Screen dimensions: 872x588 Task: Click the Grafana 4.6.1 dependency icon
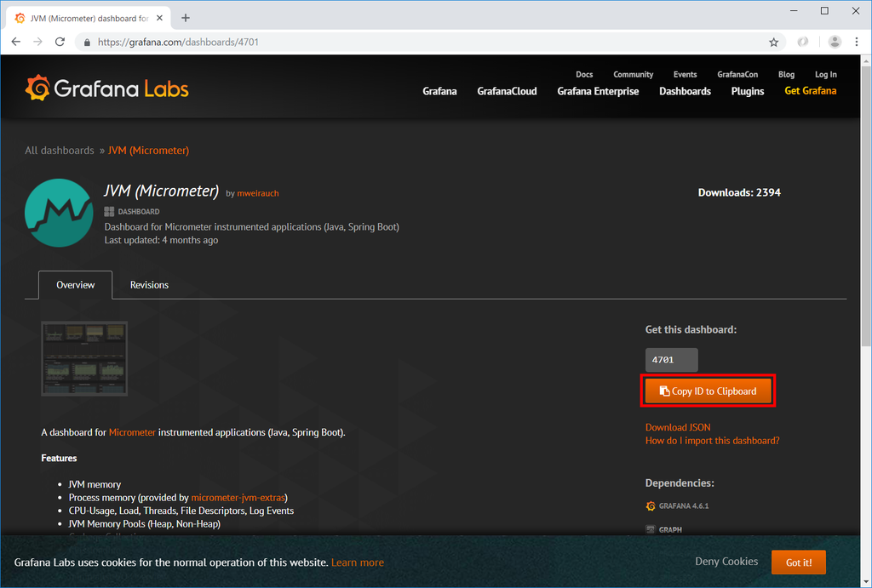click(x=650, y=505)
